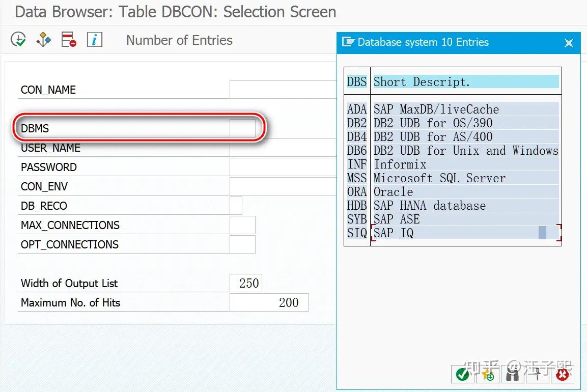Add entry to personal value list

coord(487,374)
